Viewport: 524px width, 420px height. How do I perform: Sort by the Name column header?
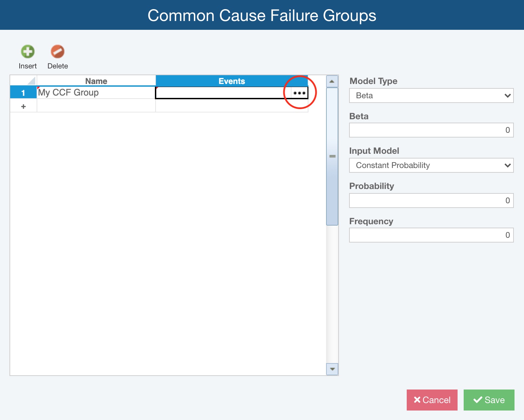[x=96, y=81]
